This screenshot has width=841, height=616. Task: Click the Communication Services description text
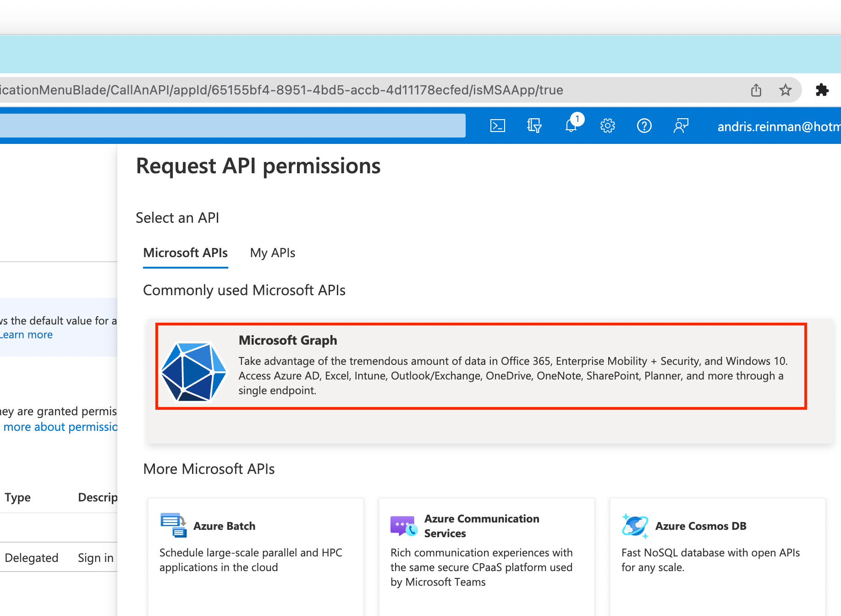pyautogui.click(x=481, y=567)
